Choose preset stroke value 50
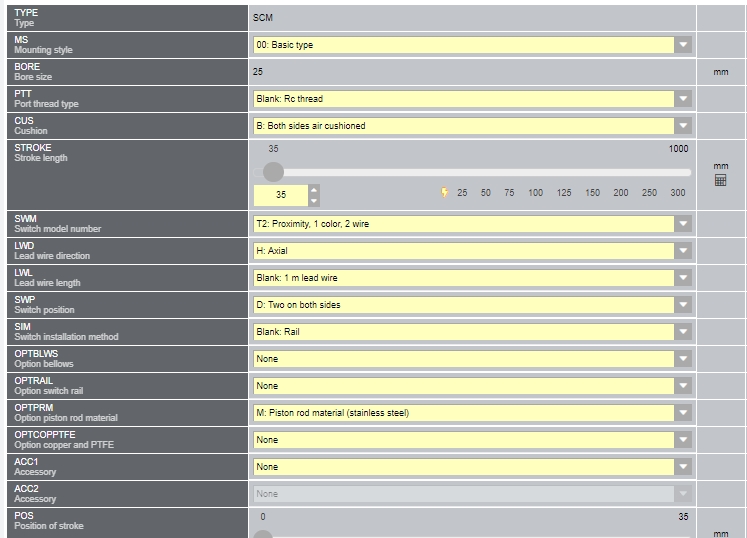The height and width of the screenshot is (538, 747). (x=485, y=193)
